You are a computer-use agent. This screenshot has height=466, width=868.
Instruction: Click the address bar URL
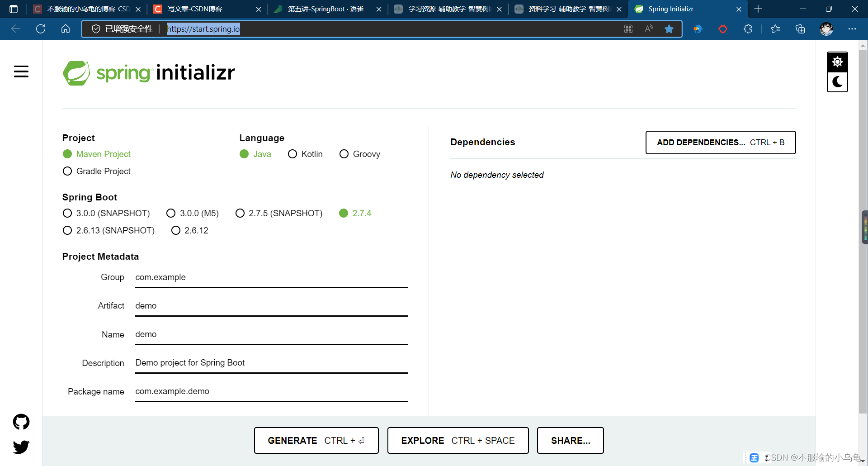point(203,29)
